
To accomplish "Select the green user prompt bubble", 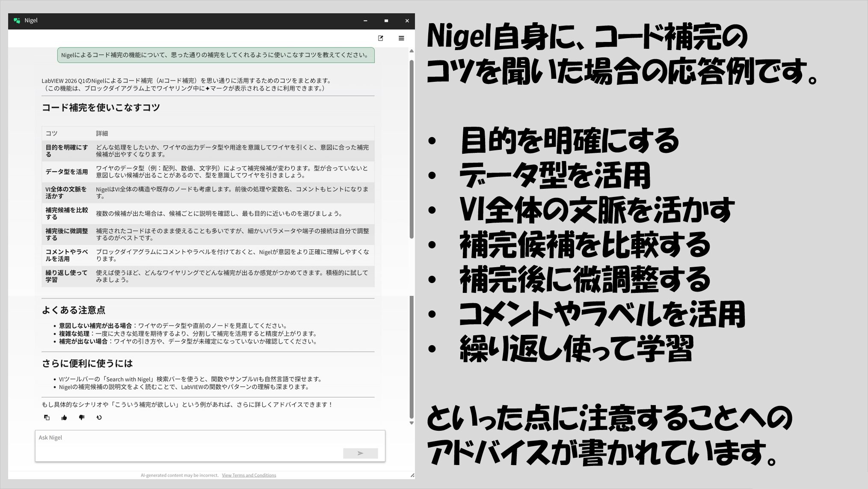I will coord(216,55).
